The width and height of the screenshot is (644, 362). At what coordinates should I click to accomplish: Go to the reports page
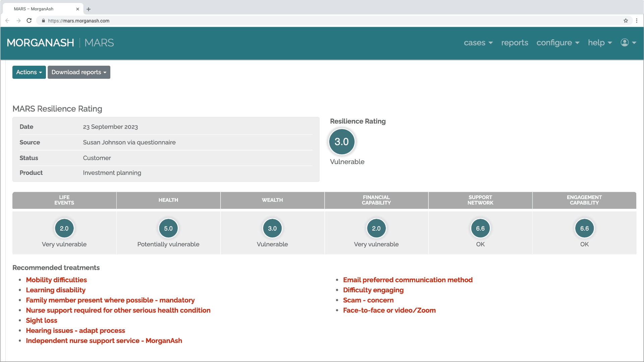(x=515, y=43)
